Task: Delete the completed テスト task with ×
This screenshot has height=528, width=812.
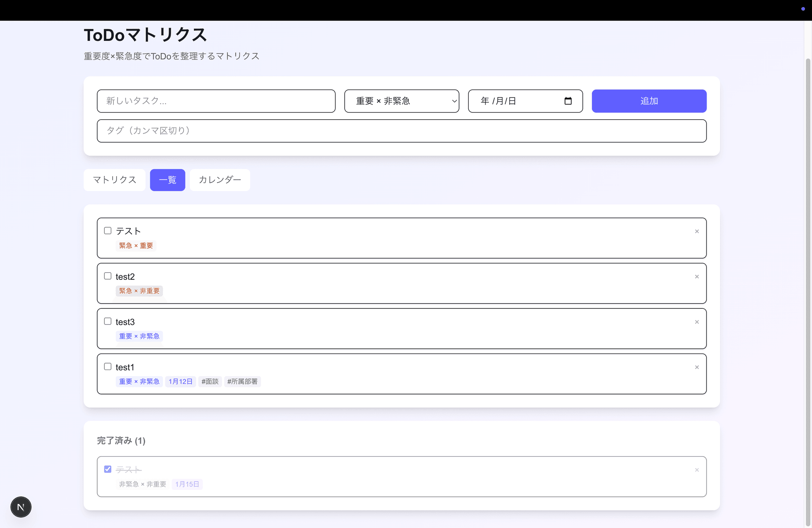Action: click(697, 470)
